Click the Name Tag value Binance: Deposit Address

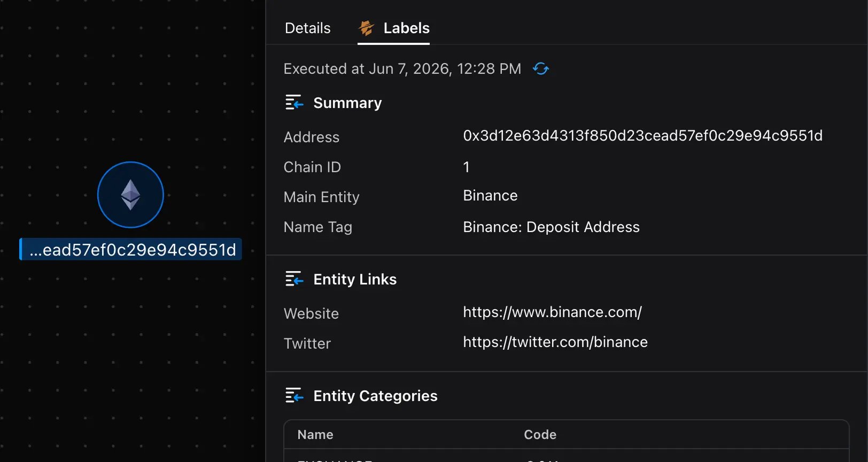click(x=551, y=227)
